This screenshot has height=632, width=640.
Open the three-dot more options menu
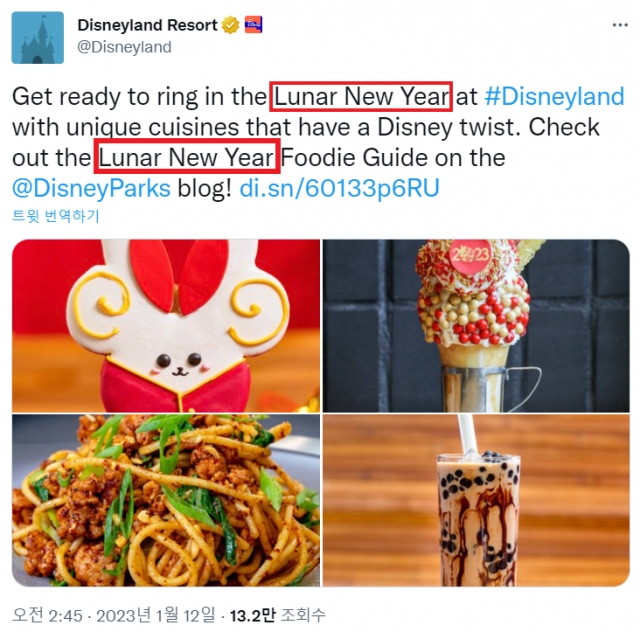click(x=620, y=25)
